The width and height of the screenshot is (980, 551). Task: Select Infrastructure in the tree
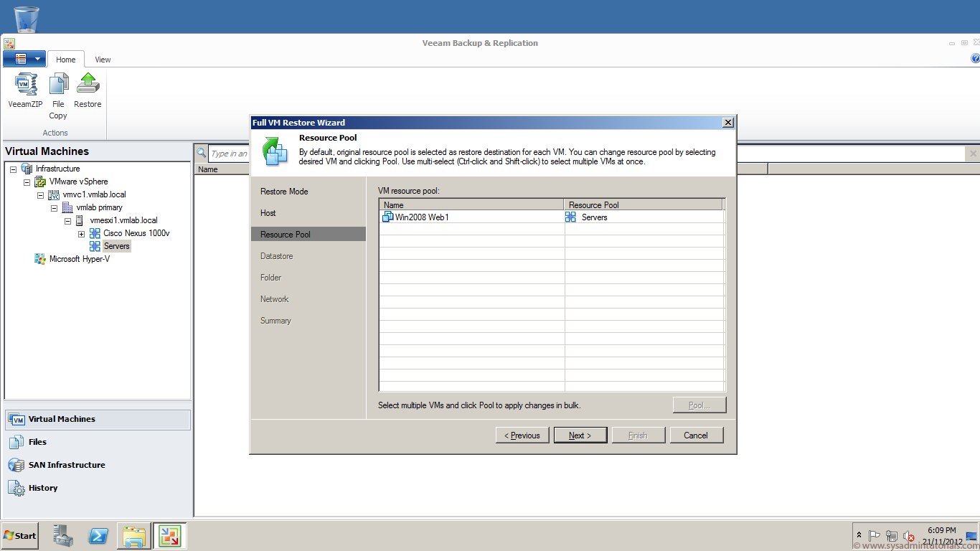57,169
